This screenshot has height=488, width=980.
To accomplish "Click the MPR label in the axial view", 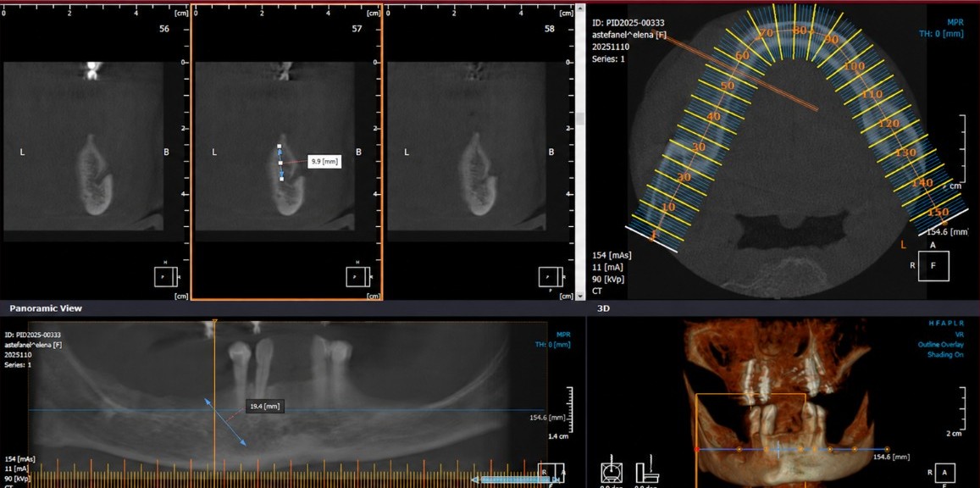I will (x=955, y=23).
